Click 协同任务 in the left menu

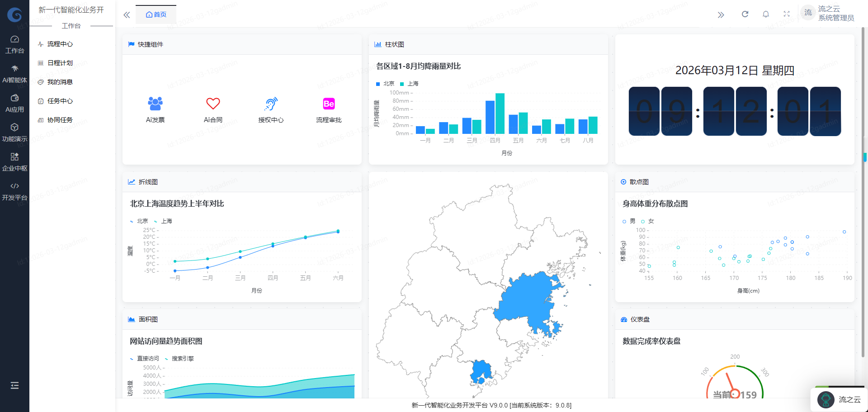pos(60,119)
